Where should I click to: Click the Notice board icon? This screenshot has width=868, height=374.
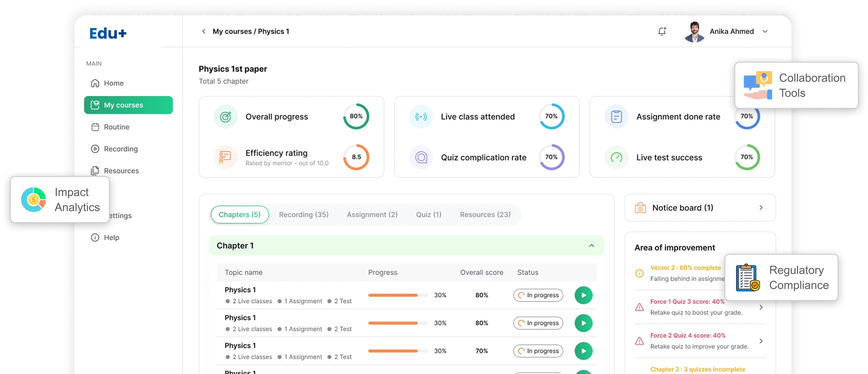(640, 207)
